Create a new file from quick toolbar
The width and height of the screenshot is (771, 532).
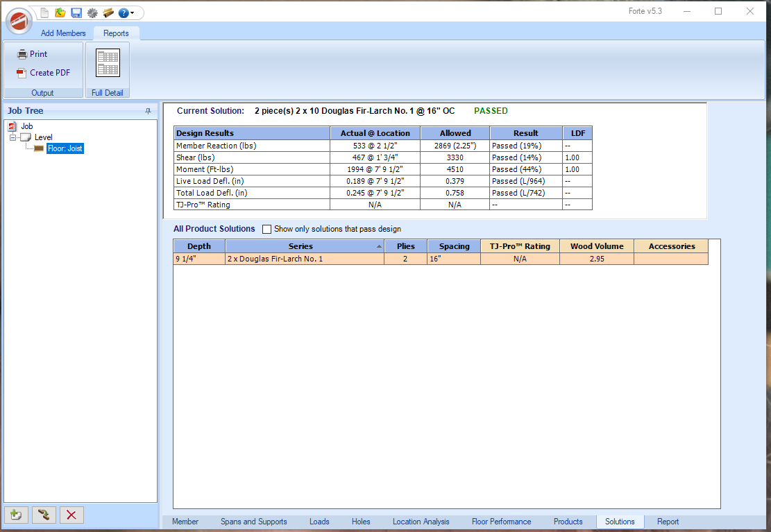click(x=44, y=12)
